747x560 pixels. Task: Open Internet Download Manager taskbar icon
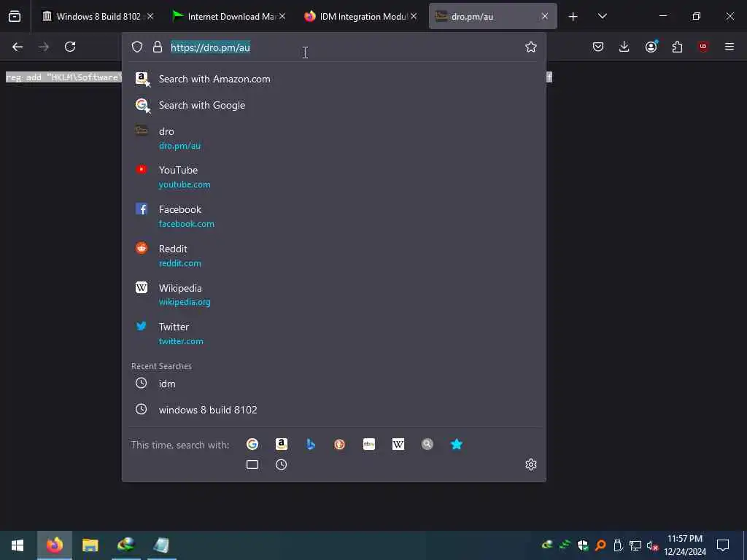[125, 545]
